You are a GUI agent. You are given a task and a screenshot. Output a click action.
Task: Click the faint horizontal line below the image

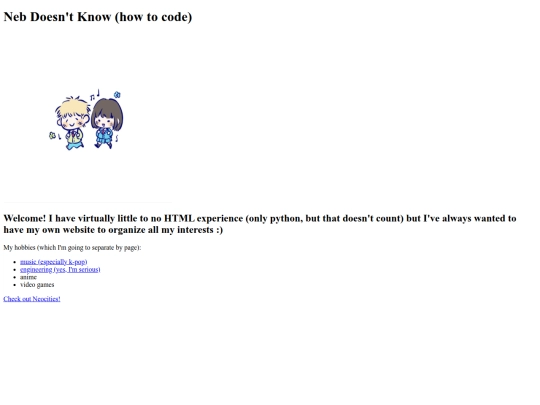[x=87, y=202]
